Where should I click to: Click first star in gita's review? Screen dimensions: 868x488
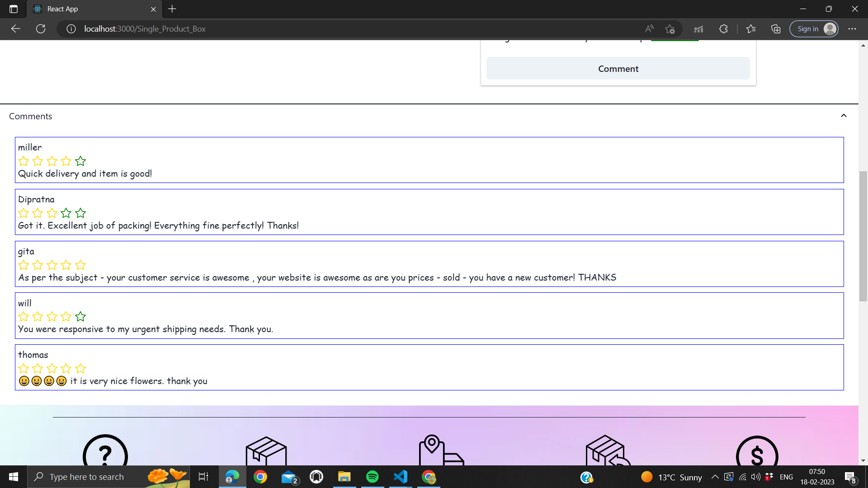[24, 265]
